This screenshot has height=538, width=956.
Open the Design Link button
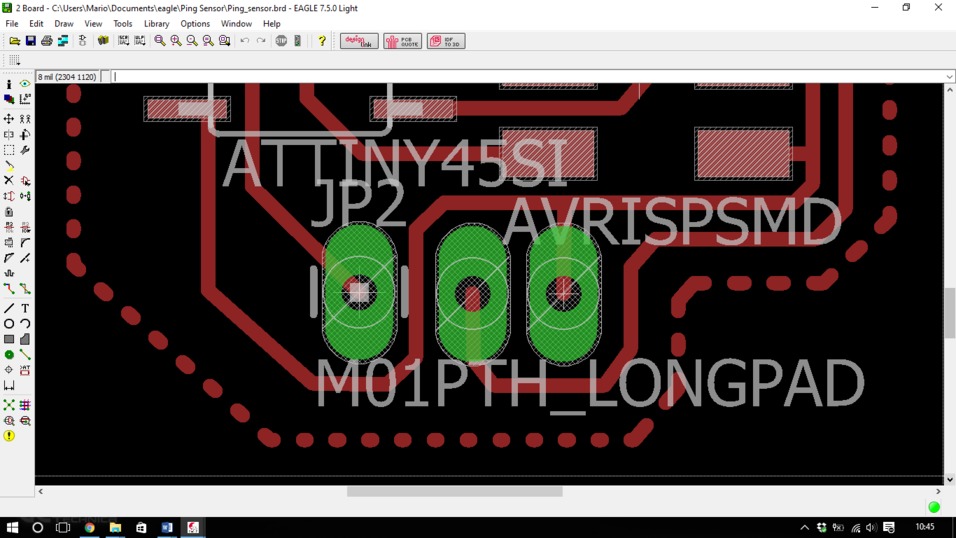[359, 41]
